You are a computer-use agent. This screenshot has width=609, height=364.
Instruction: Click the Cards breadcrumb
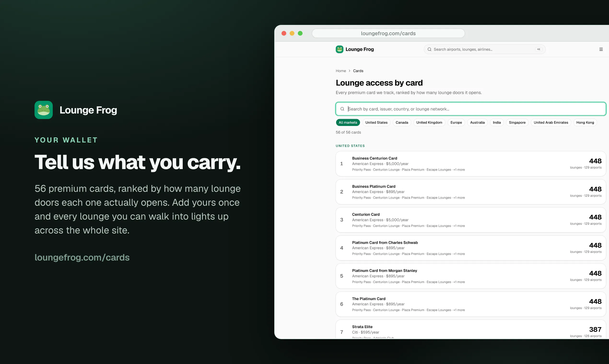point(358,71)
